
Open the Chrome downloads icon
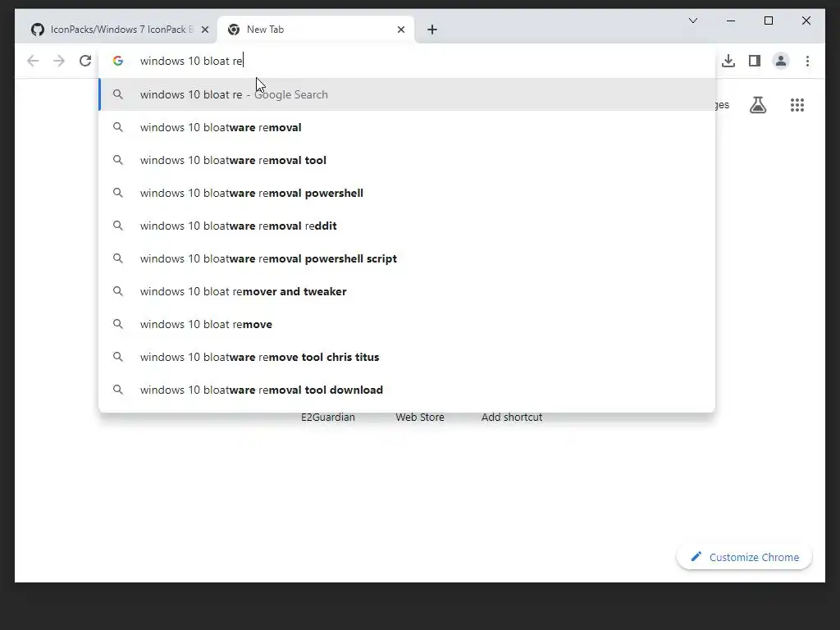point(728,61)
